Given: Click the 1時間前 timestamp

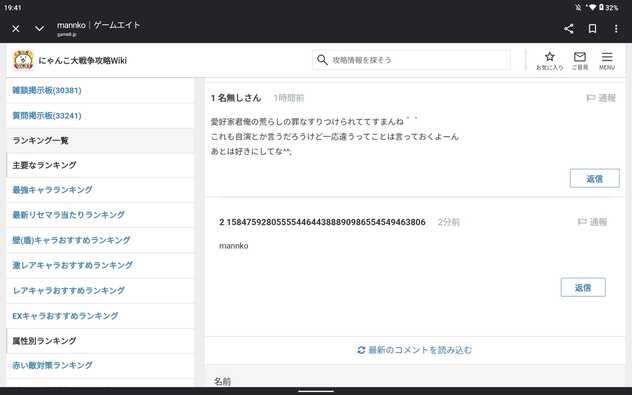Looking at the screenshot, I should 289,98.
